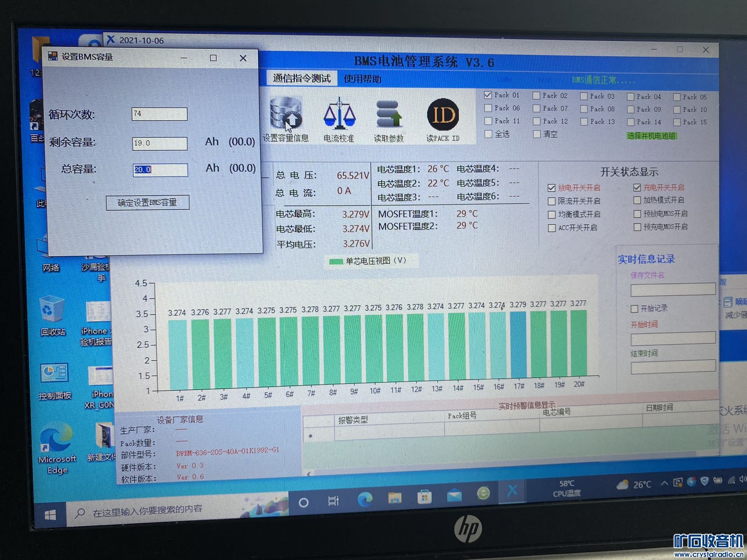Open 回收站 recycle bin desktop icon

[52, 316]
